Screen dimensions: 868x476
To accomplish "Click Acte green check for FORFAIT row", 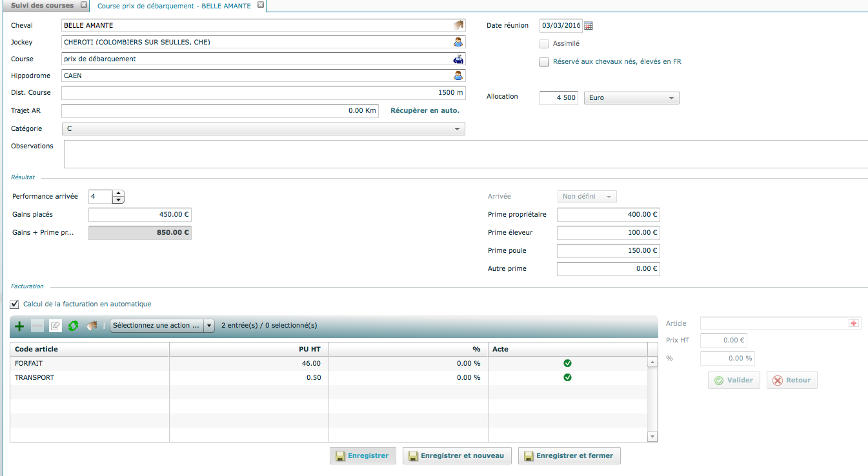I will tap(567, 363).
